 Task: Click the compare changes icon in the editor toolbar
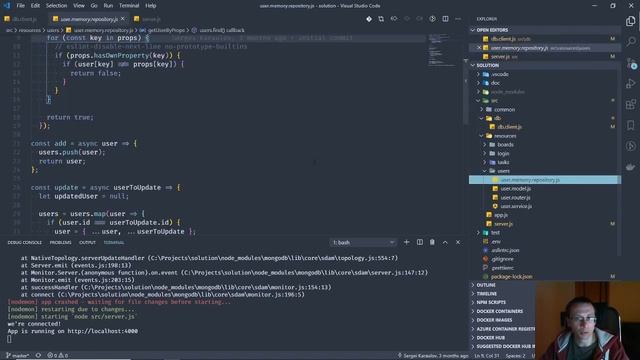381,19
